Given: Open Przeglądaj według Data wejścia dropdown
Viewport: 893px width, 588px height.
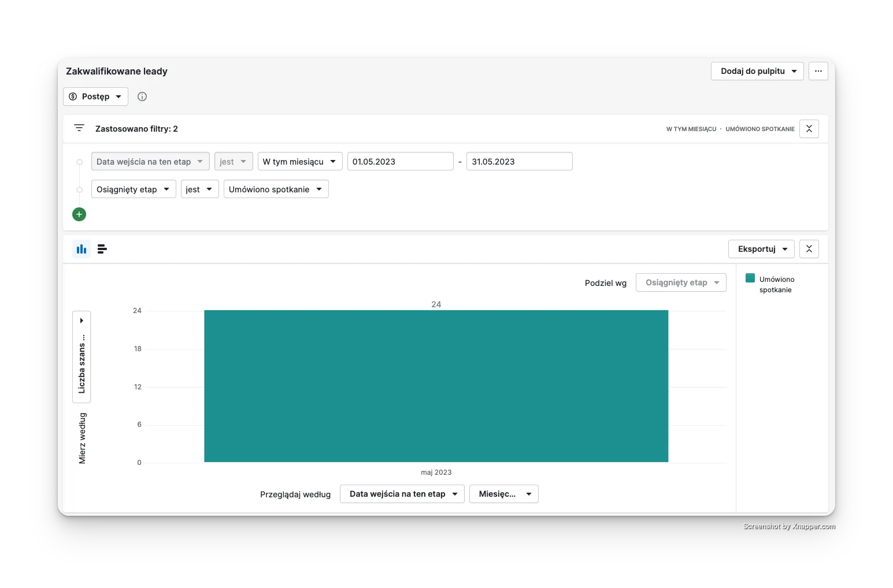Looking at the screenshot, I should (402, 494).
